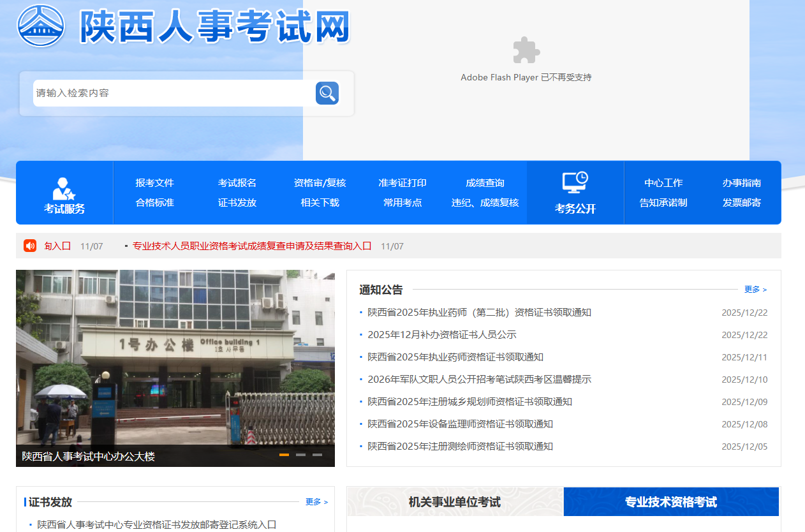Click the Flash plugin puzzle icon
The width and height of the screenshot is (805, 532).
(x=526, y=50)
